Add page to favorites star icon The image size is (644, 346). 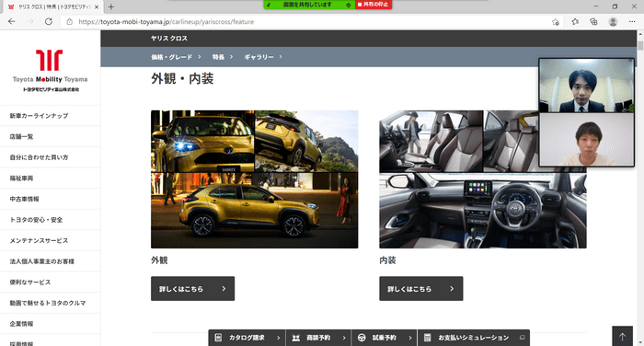(x=556, y=22)
